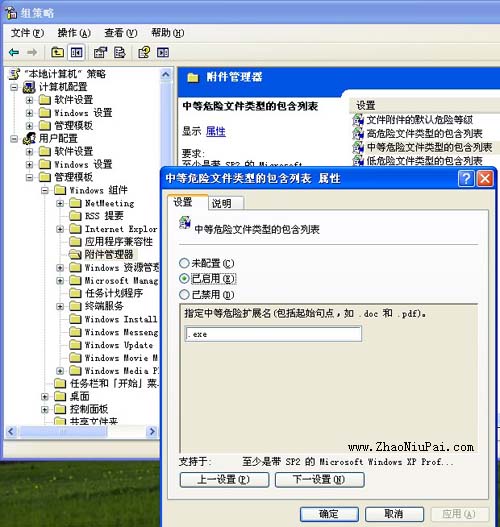The image size is (500, 527).
Task: Click the 本地计算机 策略 root icon
Action: click(x=14, y=74)
